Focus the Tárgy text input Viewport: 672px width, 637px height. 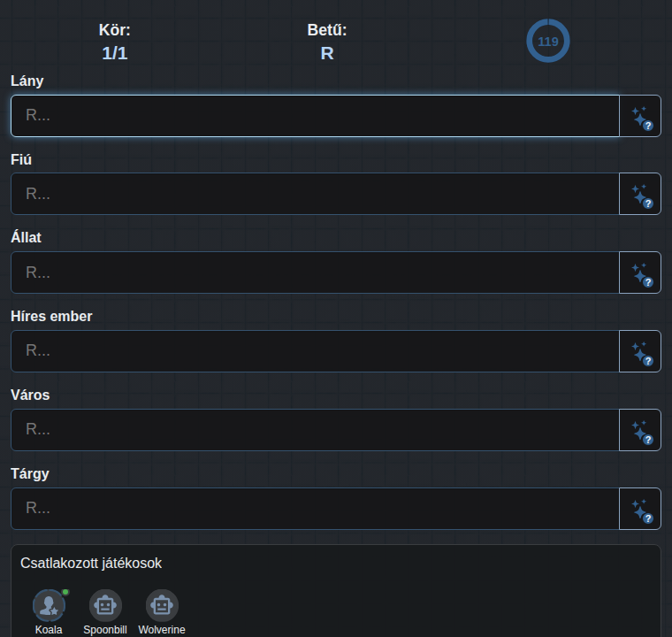[315, 509]
